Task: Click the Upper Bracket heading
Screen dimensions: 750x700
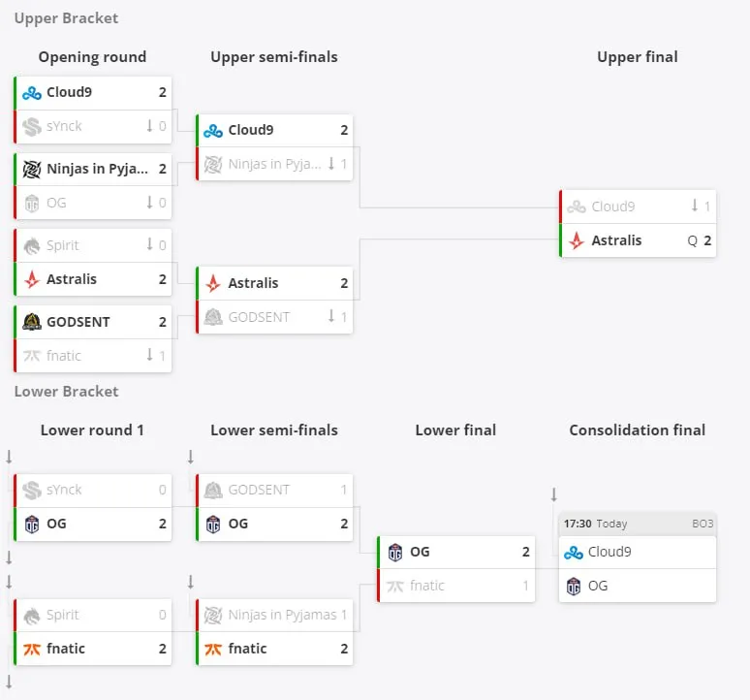Action: coord(66,18)
